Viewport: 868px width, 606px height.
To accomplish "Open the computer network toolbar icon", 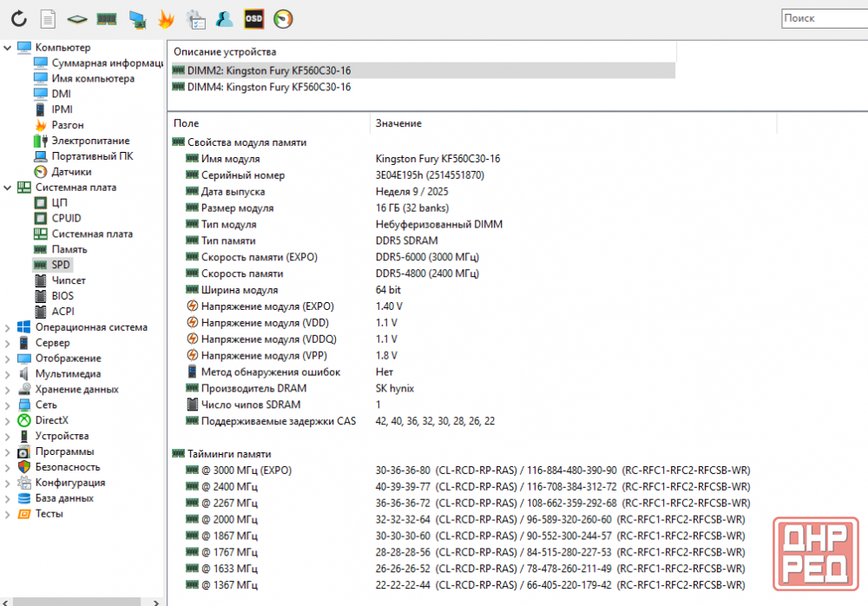I will tap(137, 19).
